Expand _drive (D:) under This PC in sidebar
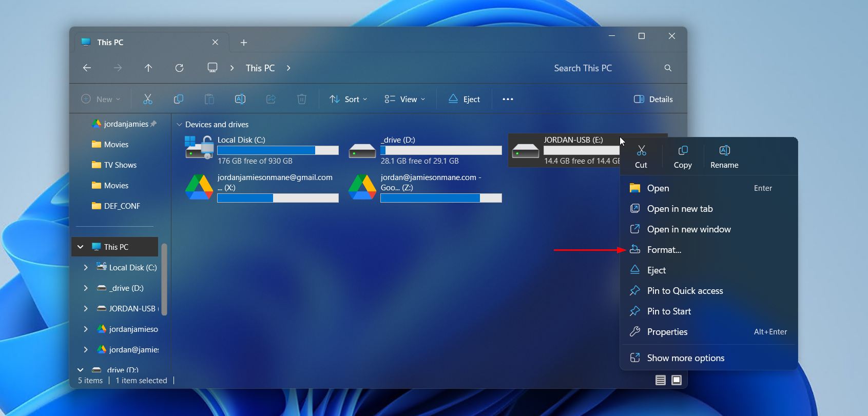Image resolution: width=868 pixels, height=416 pixels. pos(86,288)
